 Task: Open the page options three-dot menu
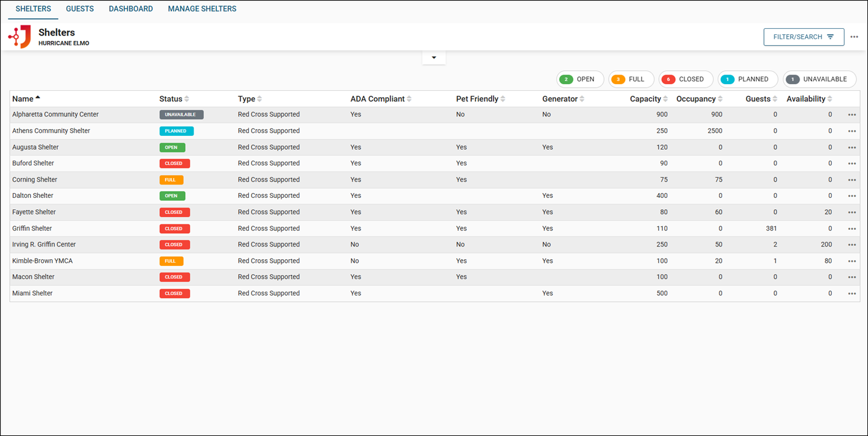click(x=854, y=37)
